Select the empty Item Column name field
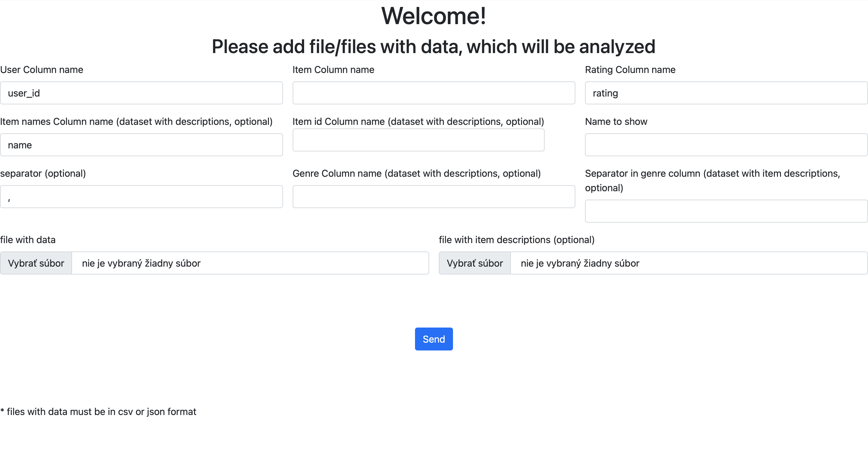Image resolution: width=868 pixels, height=450 pixels. pos(433,93)
